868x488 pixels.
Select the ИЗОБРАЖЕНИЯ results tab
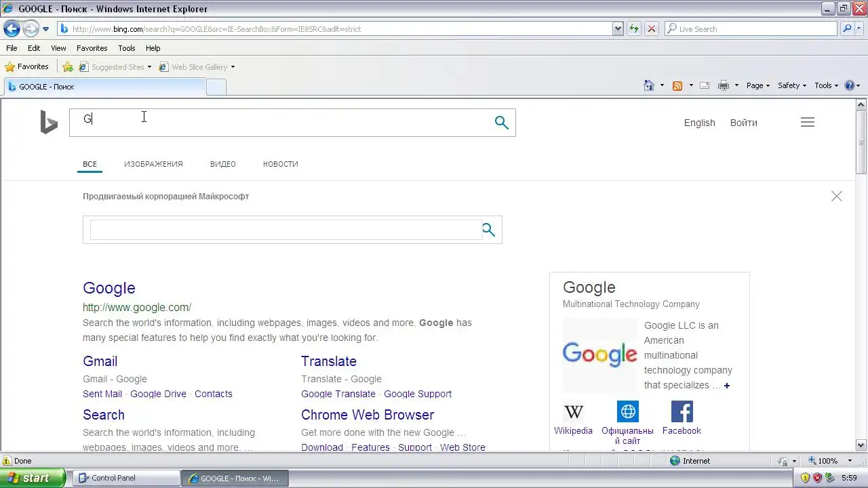(x=153, y=164)
